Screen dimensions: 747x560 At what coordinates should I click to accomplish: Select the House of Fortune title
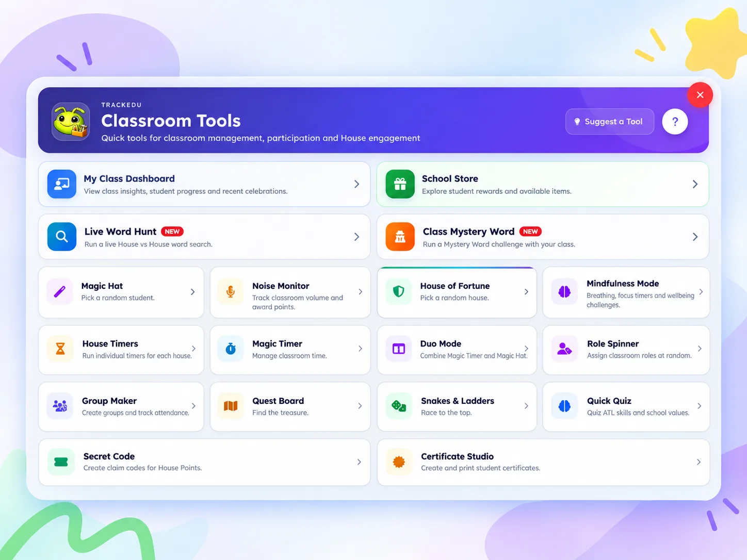455,286
